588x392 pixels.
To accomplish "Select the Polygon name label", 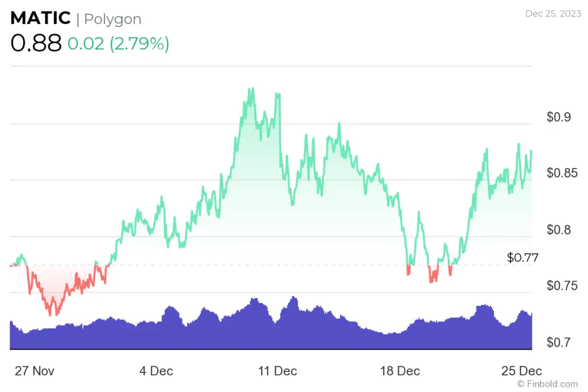I will click(x=113, y=19).
